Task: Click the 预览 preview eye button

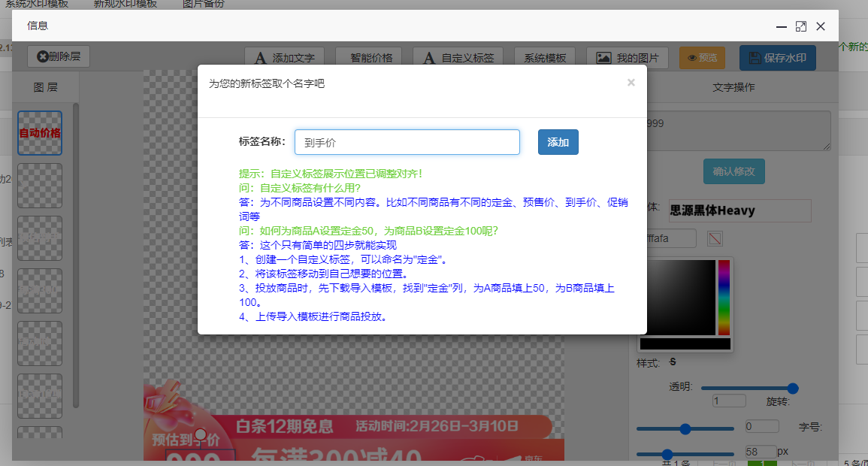Action: pyautogui.click(x=702, y=58)
